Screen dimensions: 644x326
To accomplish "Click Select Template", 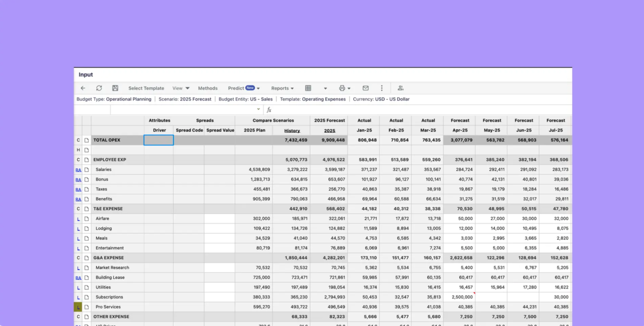I will pos(146,88).
